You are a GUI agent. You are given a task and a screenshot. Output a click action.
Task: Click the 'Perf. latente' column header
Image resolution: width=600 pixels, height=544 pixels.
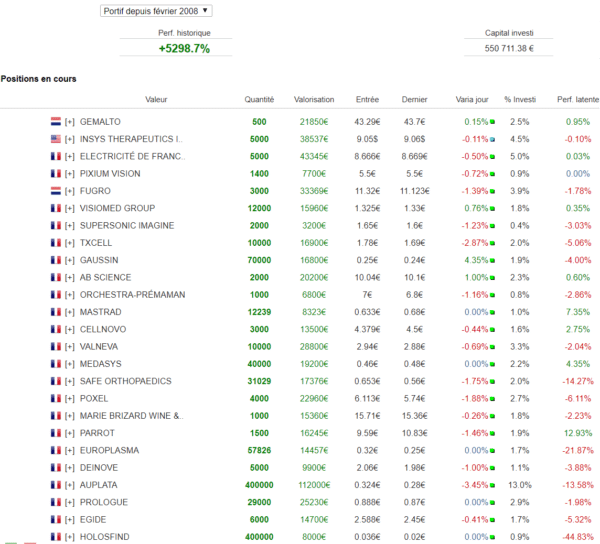pos(576,99)
